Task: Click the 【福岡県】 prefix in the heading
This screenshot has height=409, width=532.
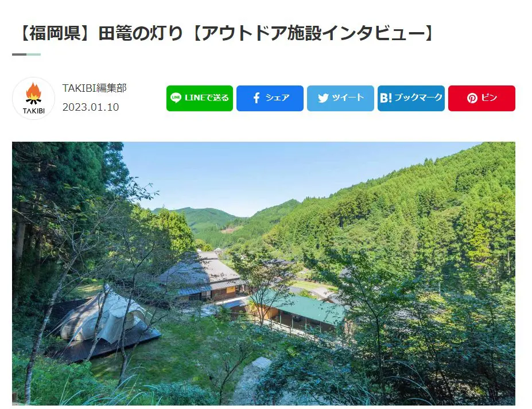Action: [x=55, y=34]
